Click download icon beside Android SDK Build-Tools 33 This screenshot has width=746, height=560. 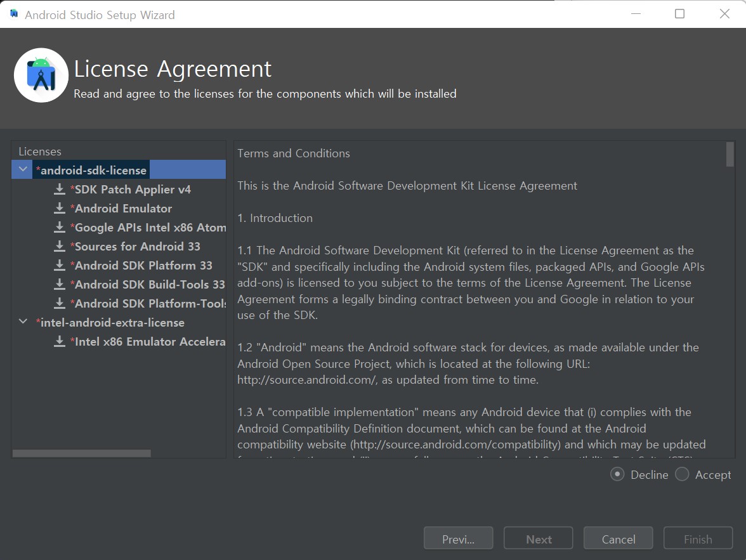(60, 285)
